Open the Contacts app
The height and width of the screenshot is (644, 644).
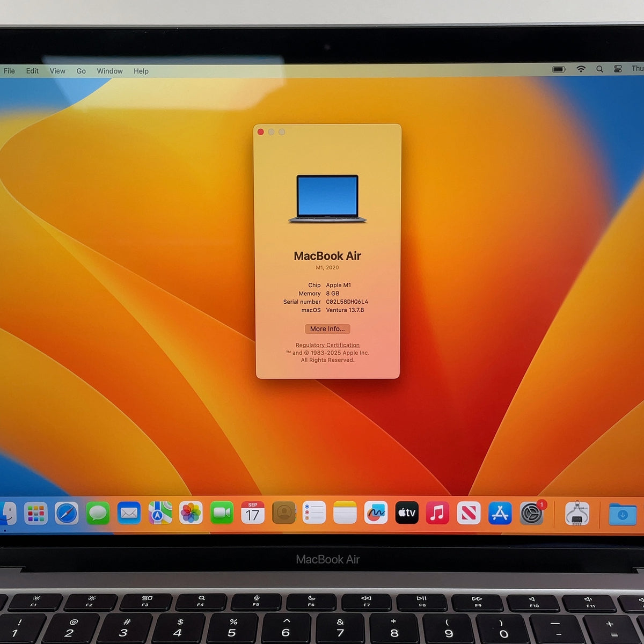click(284, 513)
